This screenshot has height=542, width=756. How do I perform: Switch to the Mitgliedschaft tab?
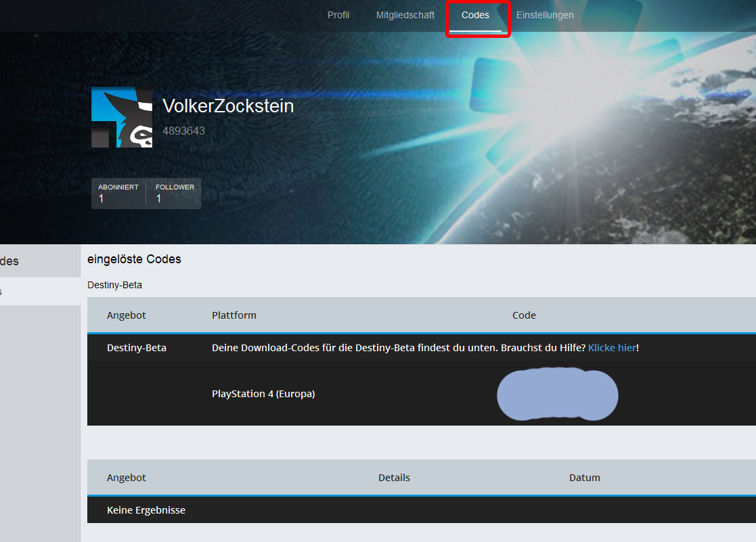click(x=405, y=15)
